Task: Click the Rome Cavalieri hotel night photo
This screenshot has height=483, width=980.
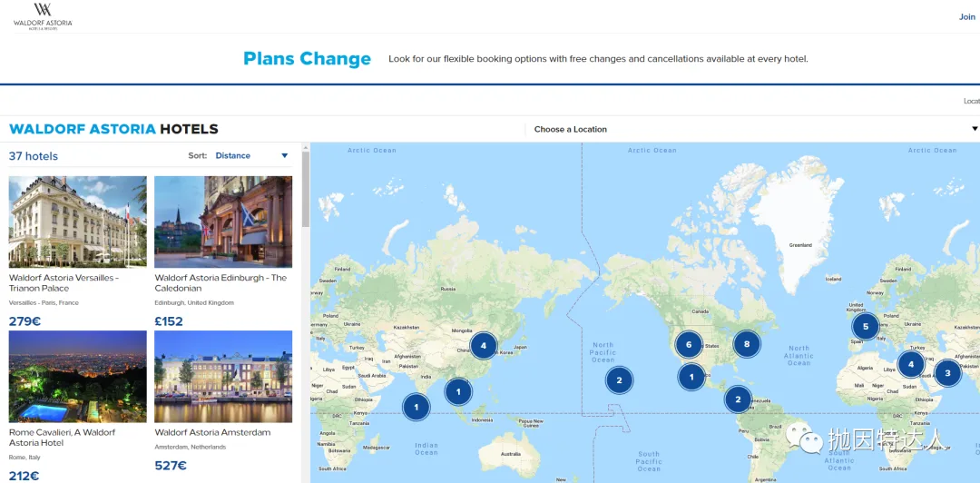Action: coord(78,376)
